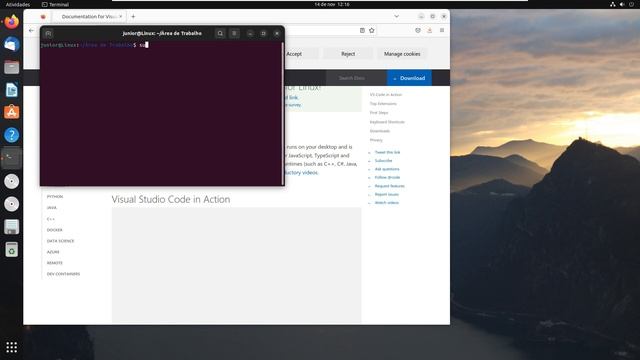Open the video placeholder under Code in Action

(236, 265)
